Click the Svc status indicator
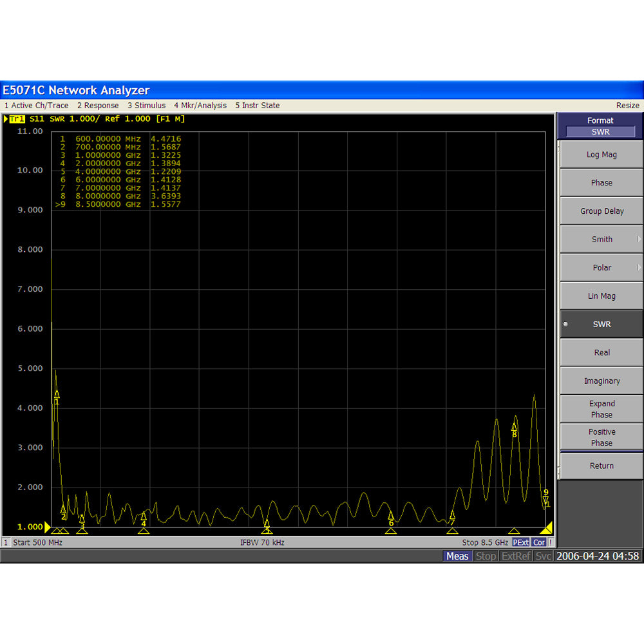This screenshot has height=644, width=644. click(544, 556)
